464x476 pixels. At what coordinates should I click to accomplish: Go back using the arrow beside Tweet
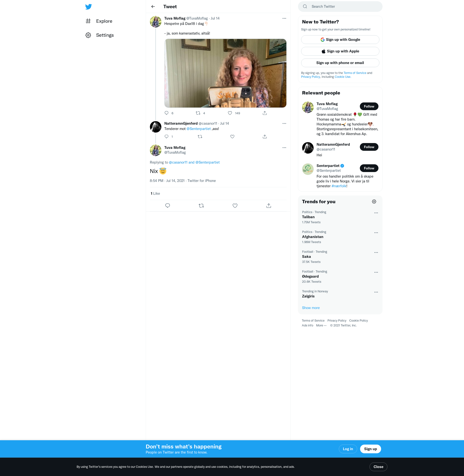153,7
